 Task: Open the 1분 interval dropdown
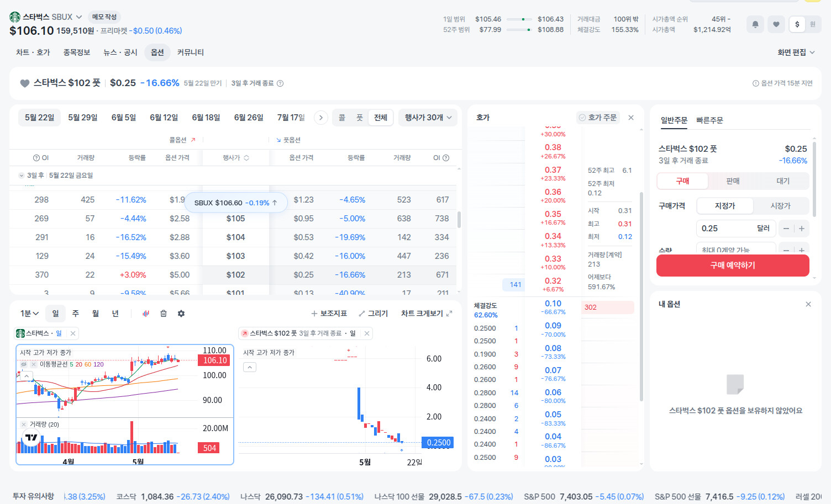[x=29, y=314]
